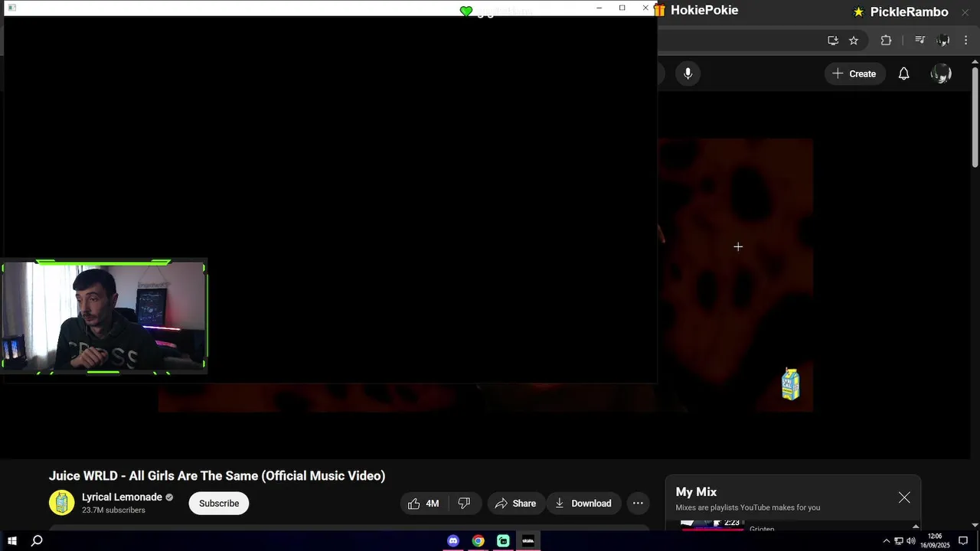Viewport: 980px width, 551px height.
Task: Click the scroll-up arrow in My Mix list
Action: click(916, 526)
